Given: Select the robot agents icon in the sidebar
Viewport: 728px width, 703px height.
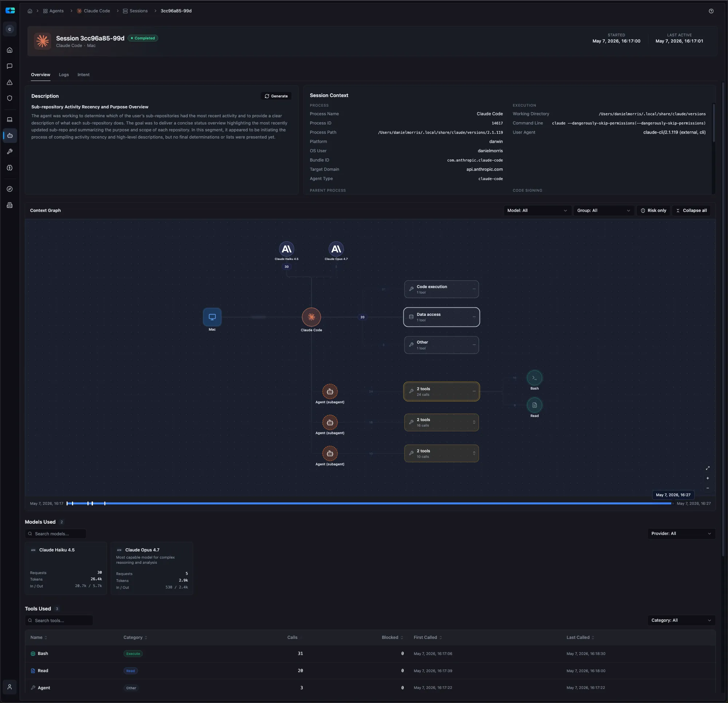Looking at the screenshot, I should [10, 136].
